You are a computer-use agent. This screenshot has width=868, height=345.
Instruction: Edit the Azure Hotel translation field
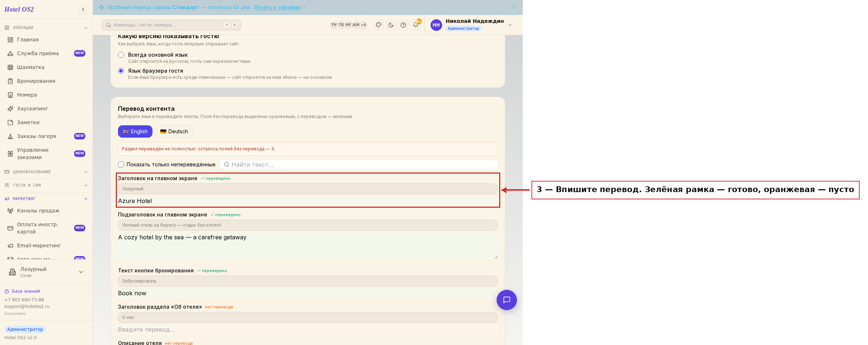[x=307, y=201]
